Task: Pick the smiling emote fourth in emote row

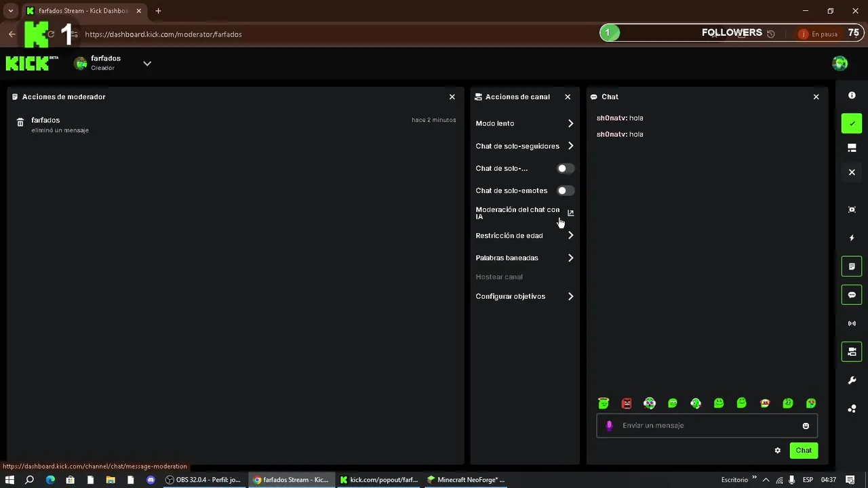Action: (x=673, y=403)
